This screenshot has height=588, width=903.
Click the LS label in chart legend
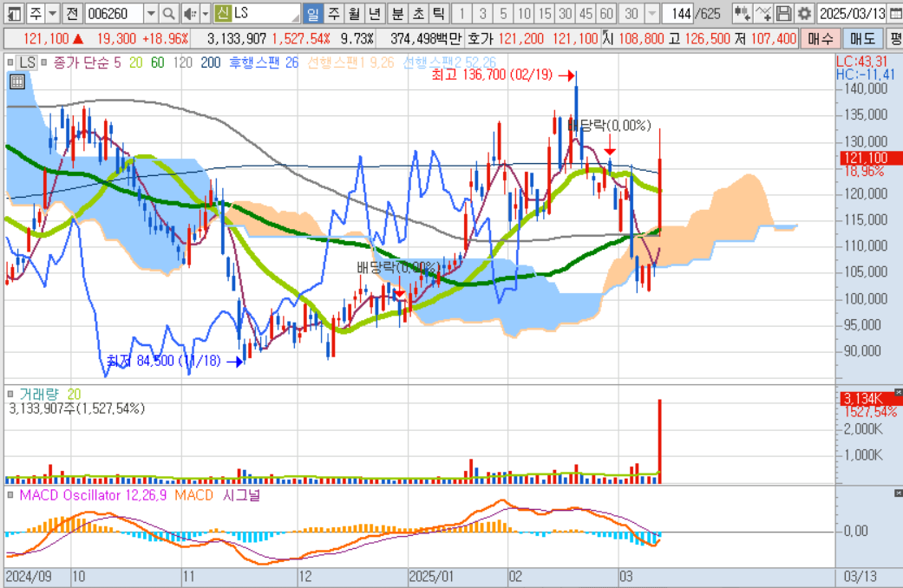coord(27,62)
